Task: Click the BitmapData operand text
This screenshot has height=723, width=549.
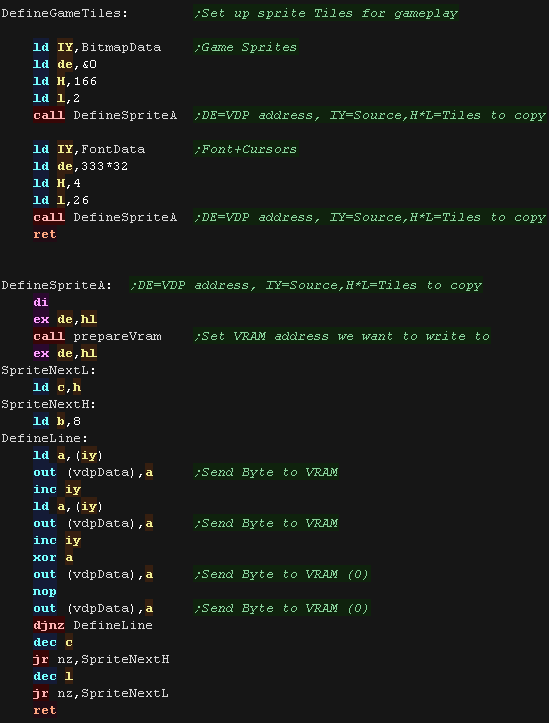Action: point(121,47)
